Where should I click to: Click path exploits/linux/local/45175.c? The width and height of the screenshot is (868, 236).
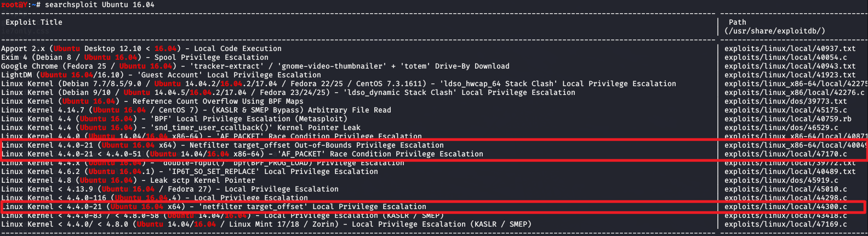pos(786,110)
